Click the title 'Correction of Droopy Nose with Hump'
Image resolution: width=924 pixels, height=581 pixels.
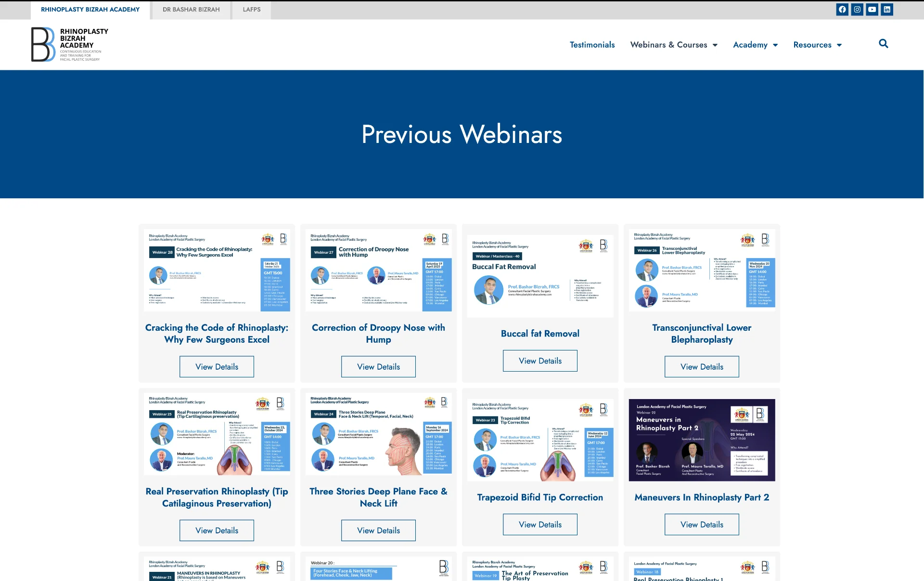(x=378, y=334)
